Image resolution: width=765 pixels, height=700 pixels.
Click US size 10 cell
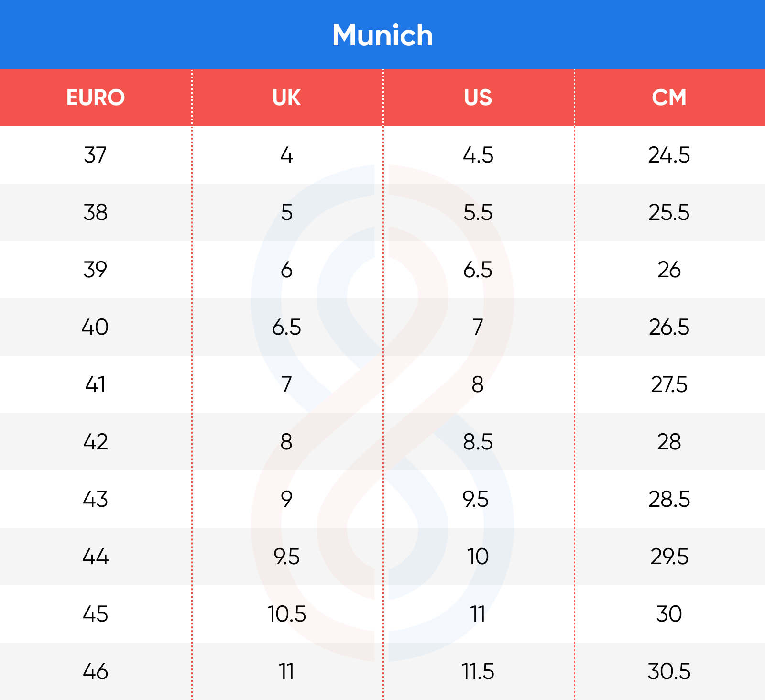478,557
